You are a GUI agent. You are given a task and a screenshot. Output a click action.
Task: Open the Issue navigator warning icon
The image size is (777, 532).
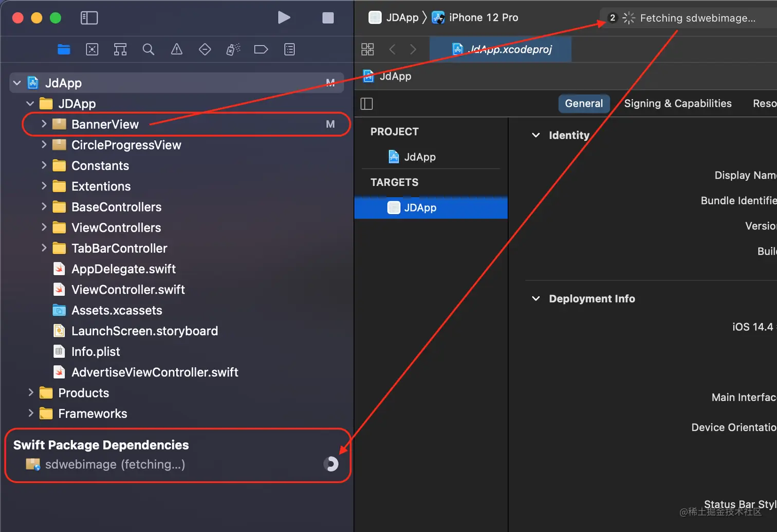tap(177, 49)
